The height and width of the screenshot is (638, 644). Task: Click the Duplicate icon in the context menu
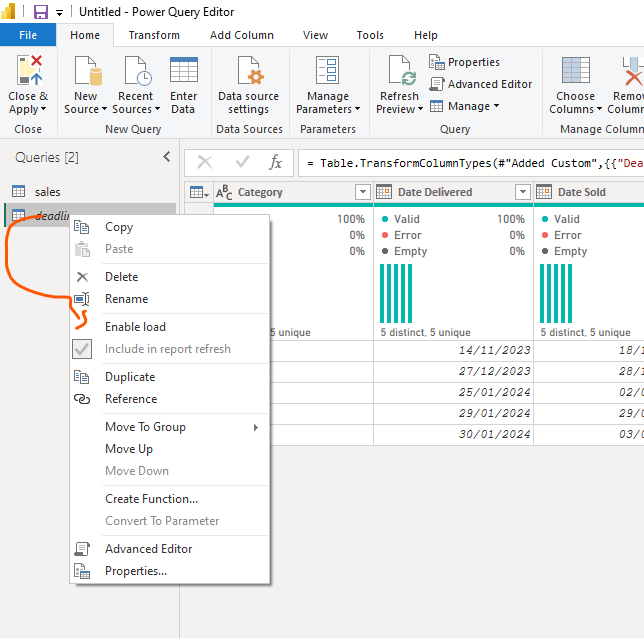coord(82,377)
